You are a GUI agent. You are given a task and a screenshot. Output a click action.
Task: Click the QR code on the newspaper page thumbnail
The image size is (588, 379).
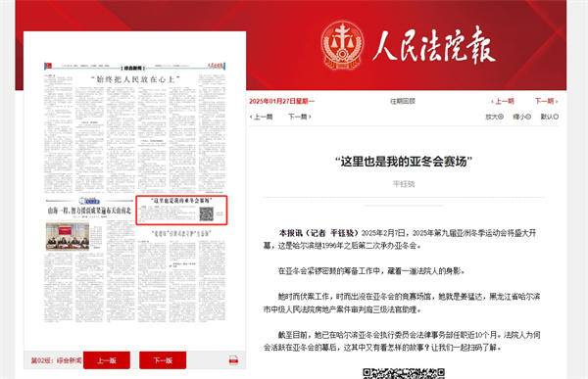206,214
